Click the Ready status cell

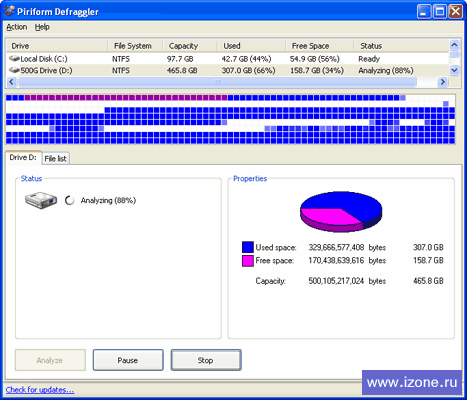point(369,59)
